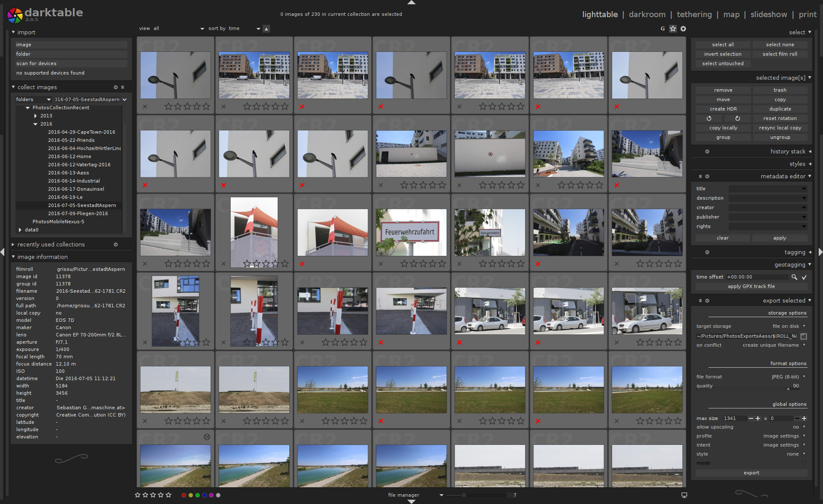Toggle reject on close-up Feuerwehrzufahrt sign thumbnail

381,264
